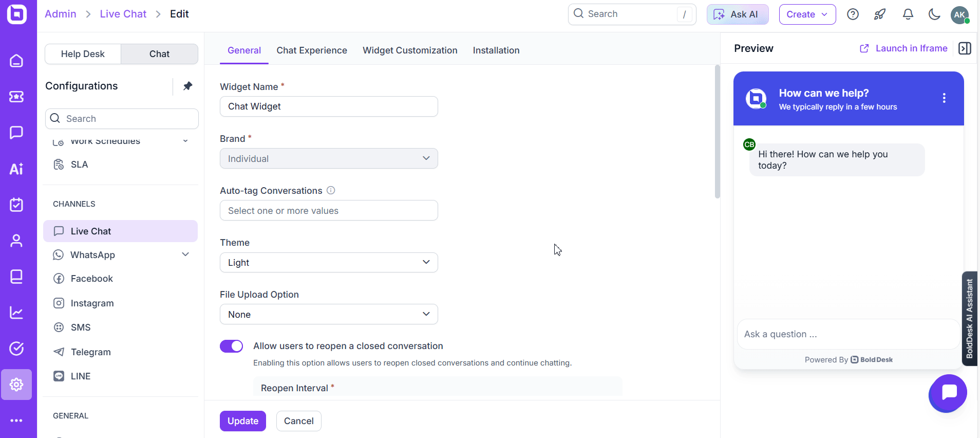
Task: Open Admin settings gear in sidebar
Action: [x=16, y=385]
